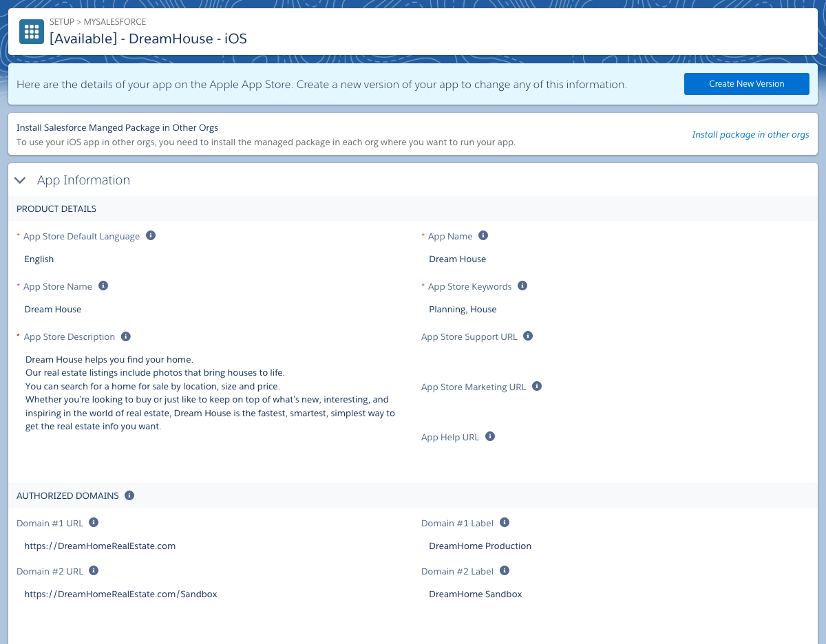This screenshot has width=826, height=644.
Task: Collapse the App Information section chevron
Action: tap(21, 180)
